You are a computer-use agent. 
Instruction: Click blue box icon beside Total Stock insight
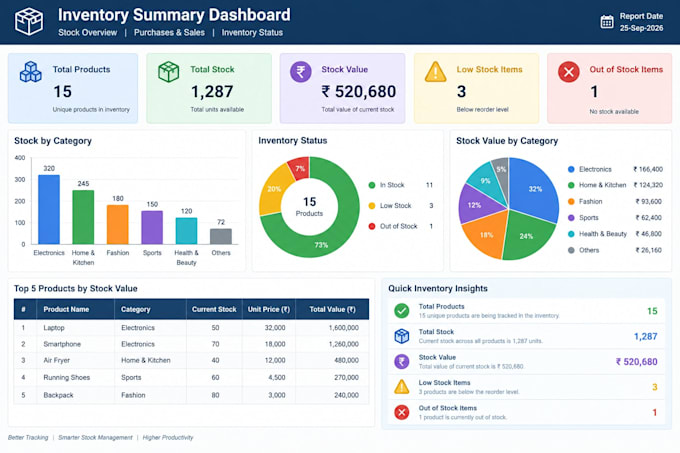(x=402, y=336)
